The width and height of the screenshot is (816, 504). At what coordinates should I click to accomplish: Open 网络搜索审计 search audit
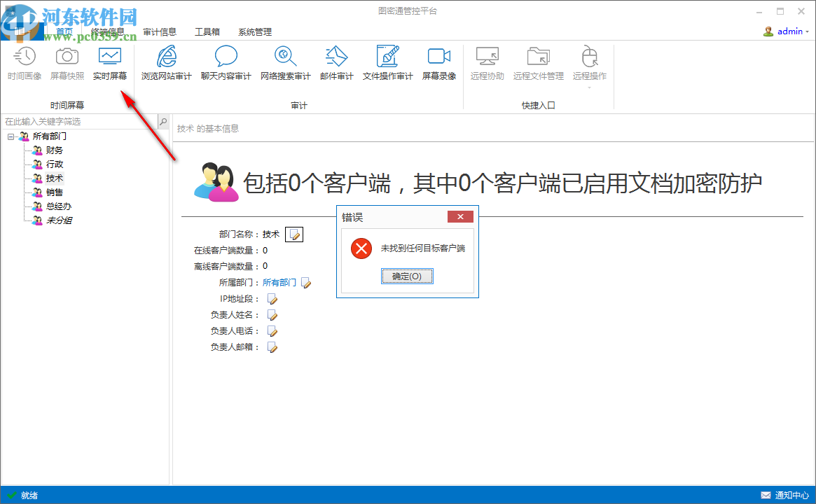click(x=285, y=63)
